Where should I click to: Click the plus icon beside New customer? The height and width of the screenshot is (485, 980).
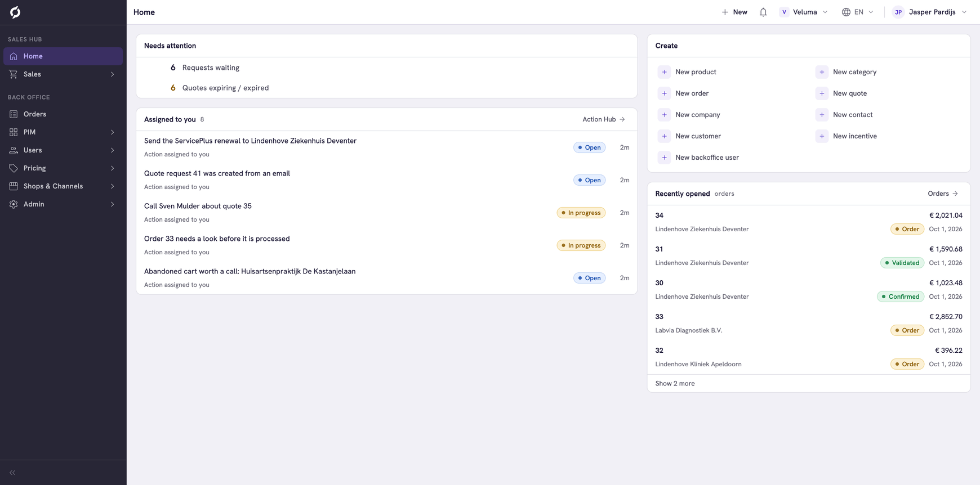665,136
